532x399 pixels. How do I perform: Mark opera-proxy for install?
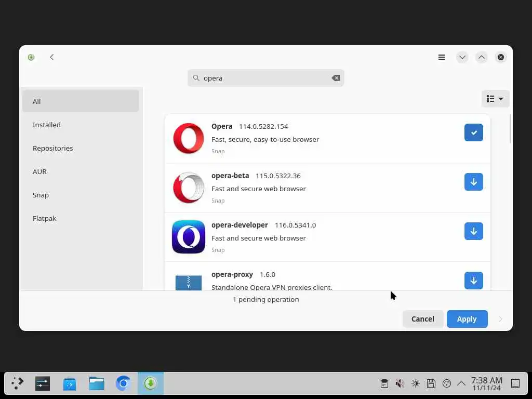pyautogui.click(x=473, y=280)
